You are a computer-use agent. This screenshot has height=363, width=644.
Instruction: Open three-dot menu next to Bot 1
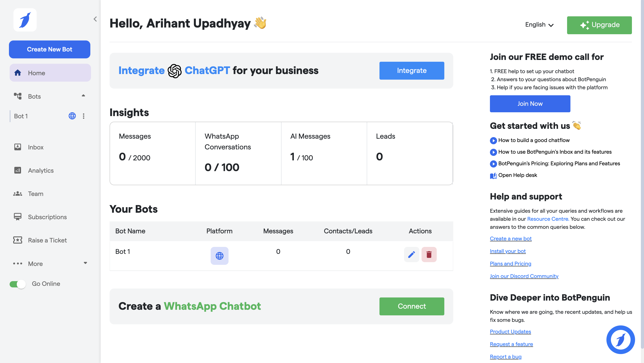pyautogui.click(x=83, y=116)
